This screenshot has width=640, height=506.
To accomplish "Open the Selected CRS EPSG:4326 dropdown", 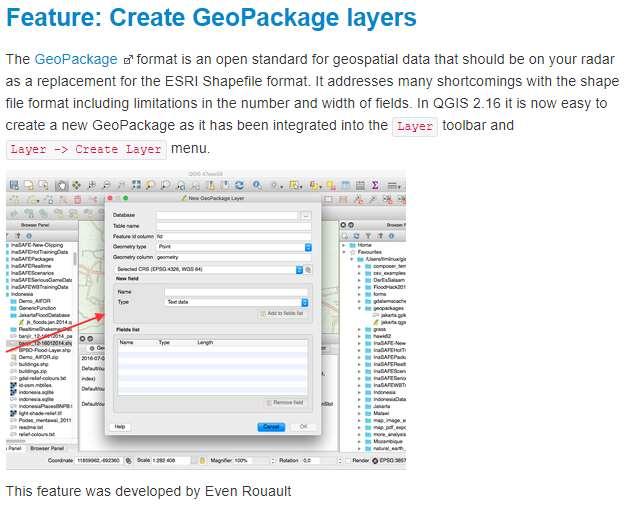I will [x=209, y=269].
